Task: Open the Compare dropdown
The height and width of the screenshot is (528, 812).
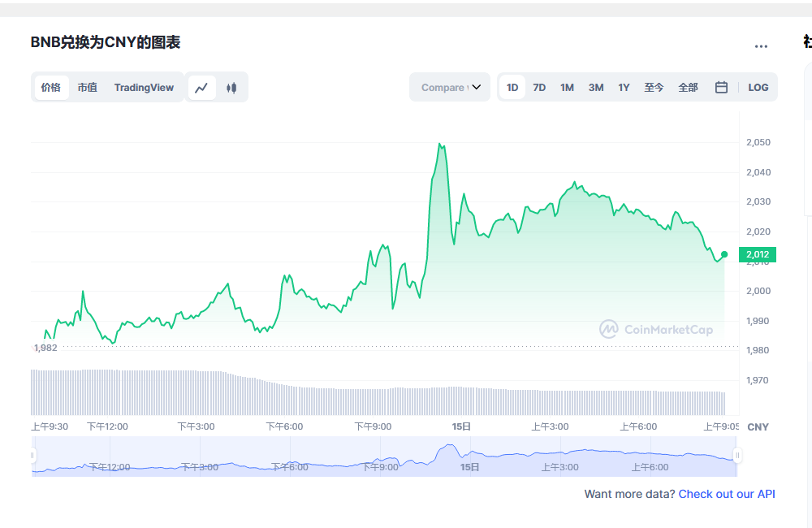Action: tap(450, 87)
